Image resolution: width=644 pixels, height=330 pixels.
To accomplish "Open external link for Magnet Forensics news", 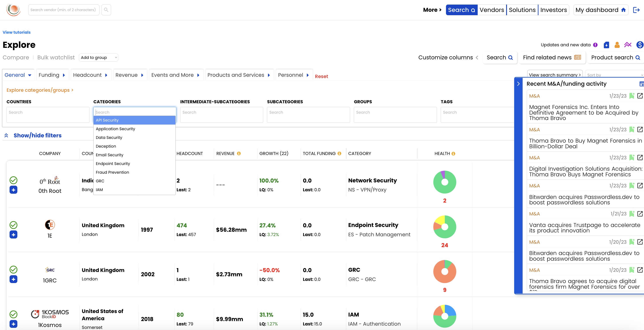I will [640, 96].
